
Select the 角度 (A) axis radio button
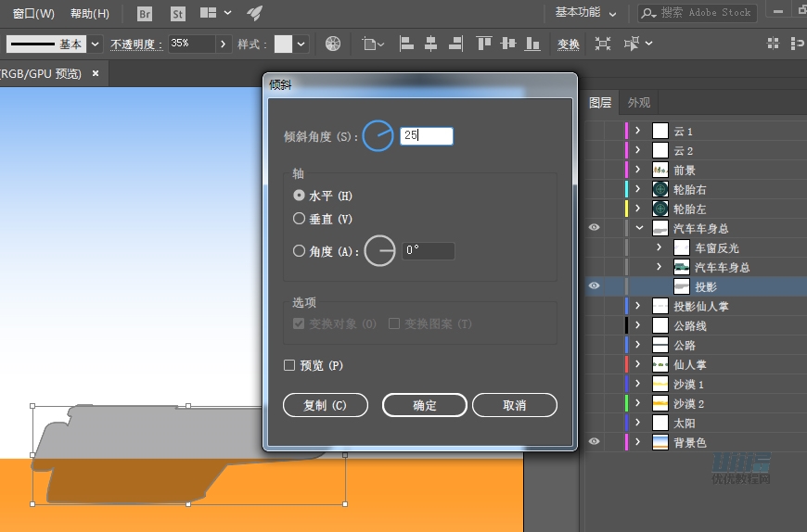[x=299, y=251]
